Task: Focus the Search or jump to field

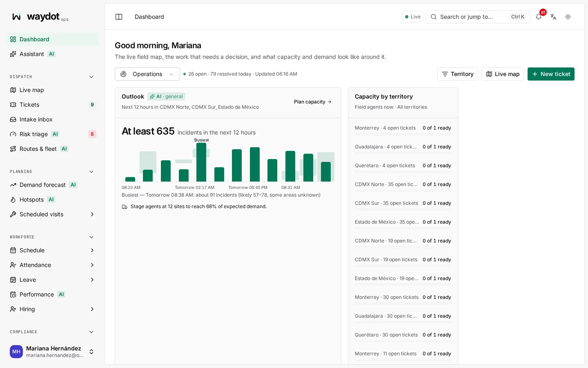Action: (x=478, y=17)
